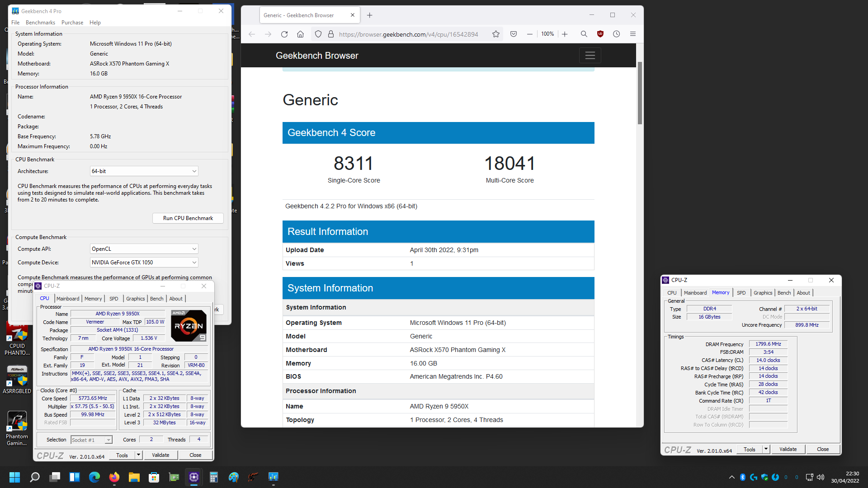Open the Firefox search magnifier icon
The height and width of the screenshot is (488, 868).
coord(584,34)
